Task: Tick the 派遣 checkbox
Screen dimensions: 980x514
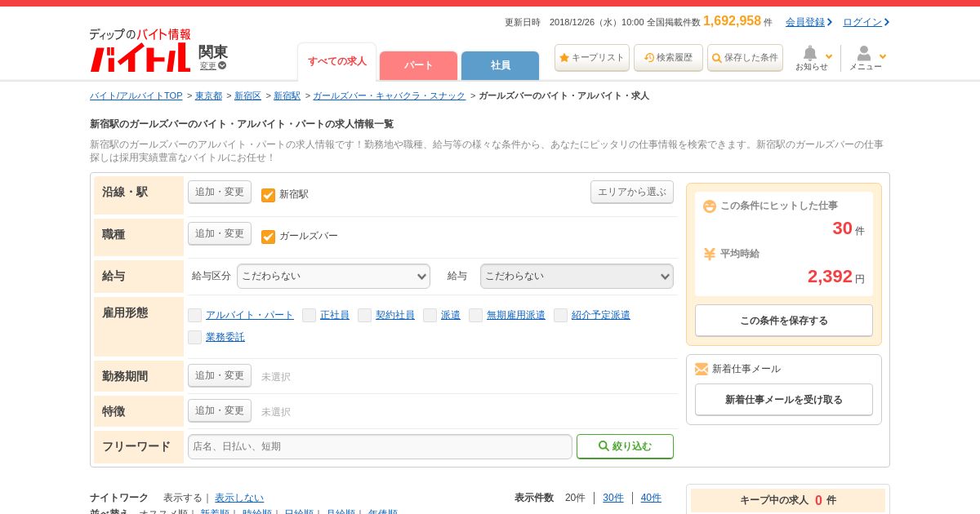Action: [430, 315]
